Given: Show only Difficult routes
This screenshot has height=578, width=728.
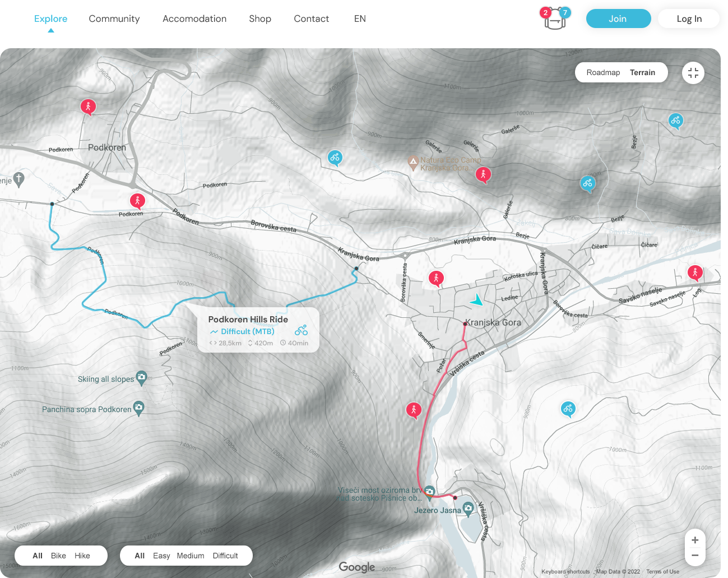Looking at the screenshot, I should click(x=225, y=556).
